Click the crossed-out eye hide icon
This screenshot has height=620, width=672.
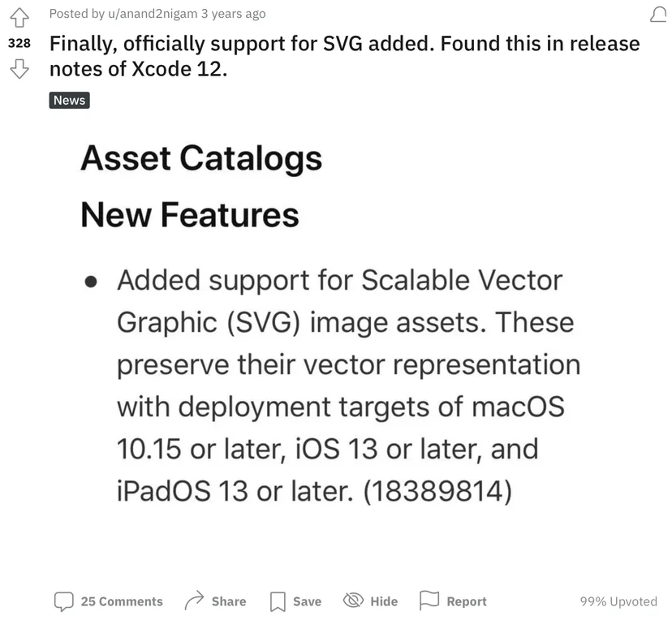[x=353, y=601]
